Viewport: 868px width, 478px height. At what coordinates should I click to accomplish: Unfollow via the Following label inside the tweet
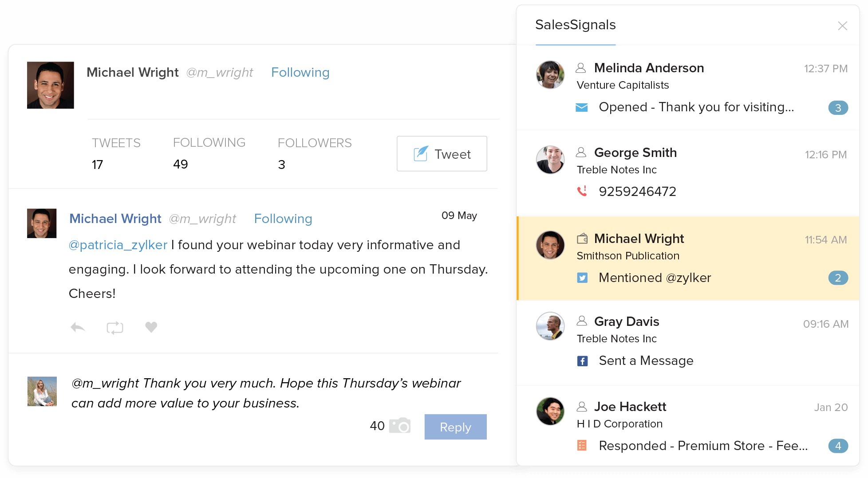pyautogui.click(x=283, y=219)
